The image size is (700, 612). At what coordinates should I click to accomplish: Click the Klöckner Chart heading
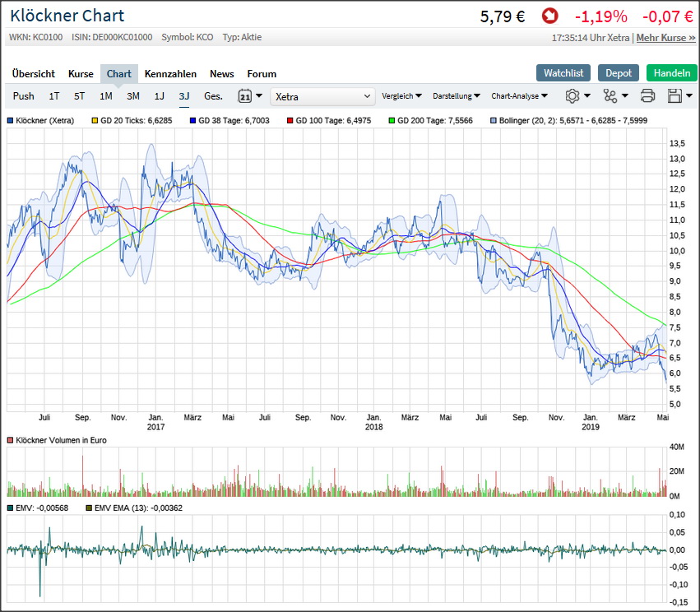67,16
